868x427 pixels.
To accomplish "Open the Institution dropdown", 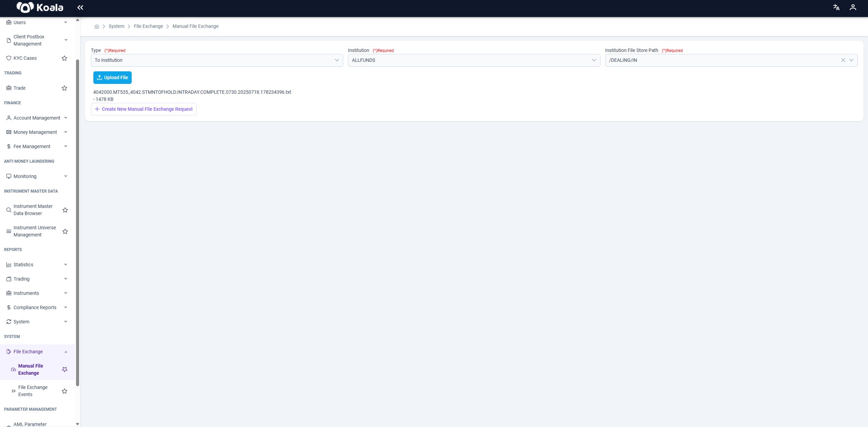I will 474,60.
